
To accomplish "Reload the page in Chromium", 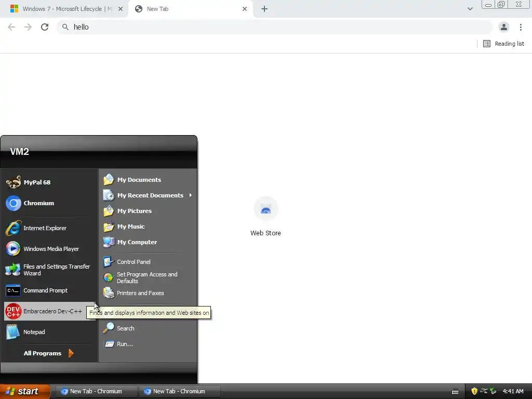I will [45, 27].
